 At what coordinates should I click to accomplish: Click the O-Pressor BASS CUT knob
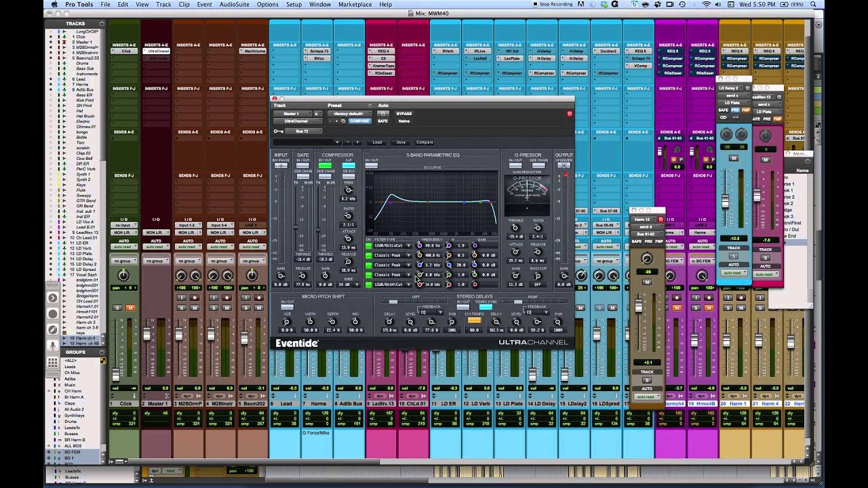(x=538, y=276)
